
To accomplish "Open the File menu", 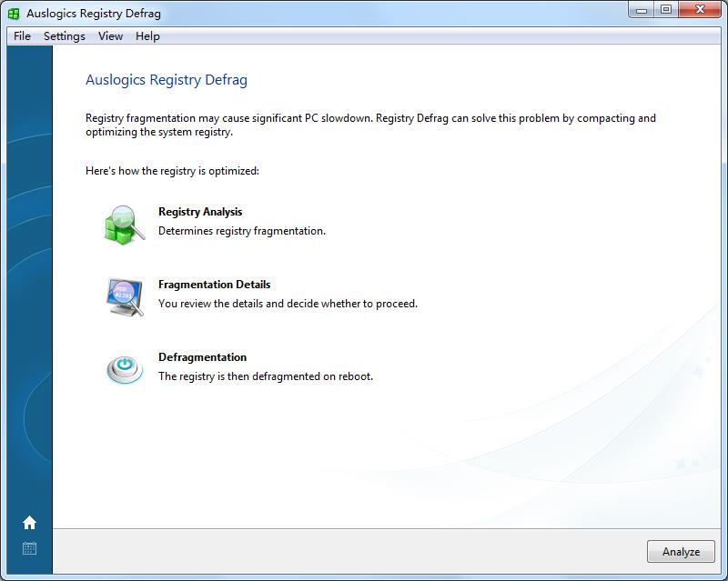I will 22,36.
